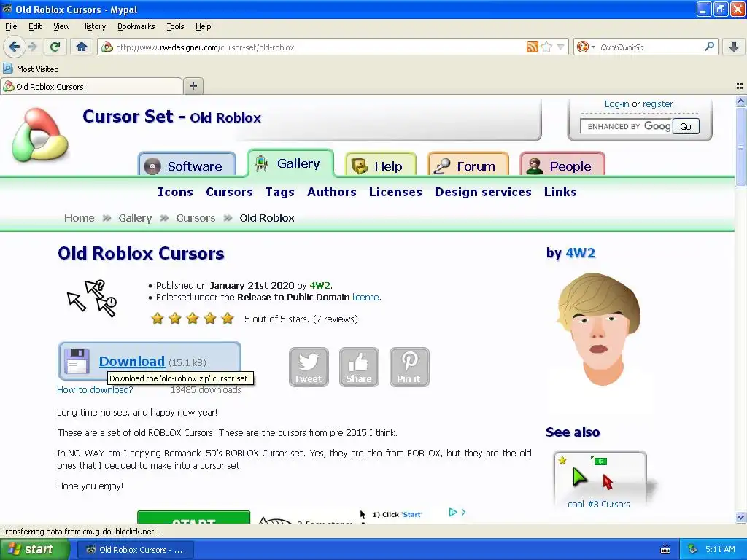This screenshot has width=747, height=560.
Task: Open the Windows start button
Action: [x=35, y=550]
